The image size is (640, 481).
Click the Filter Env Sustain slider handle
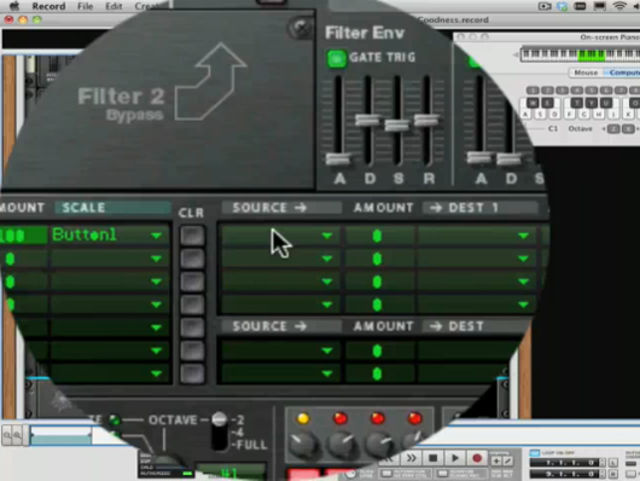[x=397, y=125]
